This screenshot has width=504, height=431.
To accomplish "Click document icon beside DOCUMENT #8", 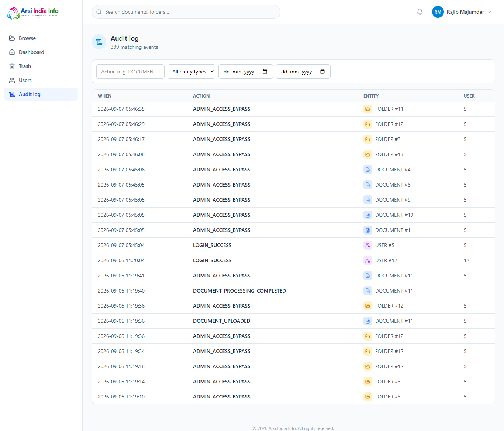I will coord(367,185).
